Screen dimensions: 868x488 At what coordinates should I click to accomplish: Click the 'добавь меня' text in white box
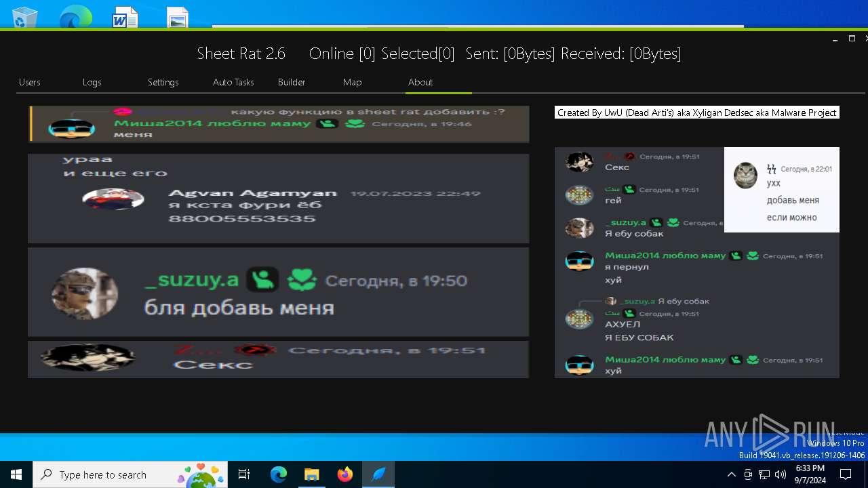(x=793, y=200)
